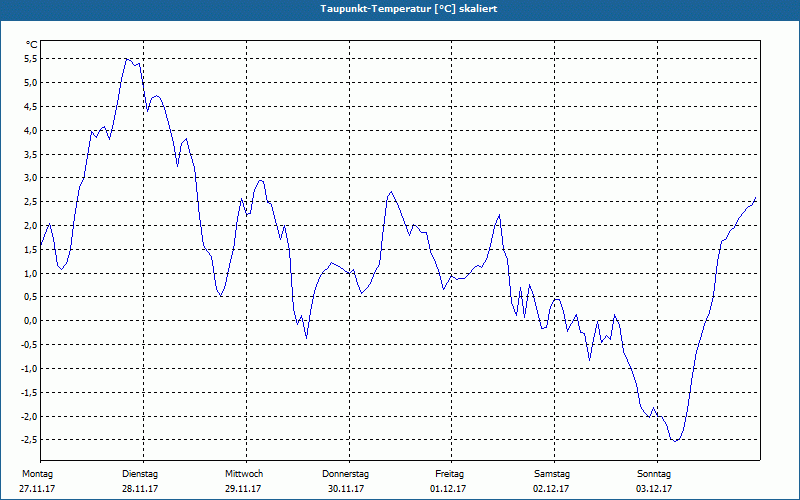Select the 'Sonntag' day label
800x500 pixels.
coord(654,474)
